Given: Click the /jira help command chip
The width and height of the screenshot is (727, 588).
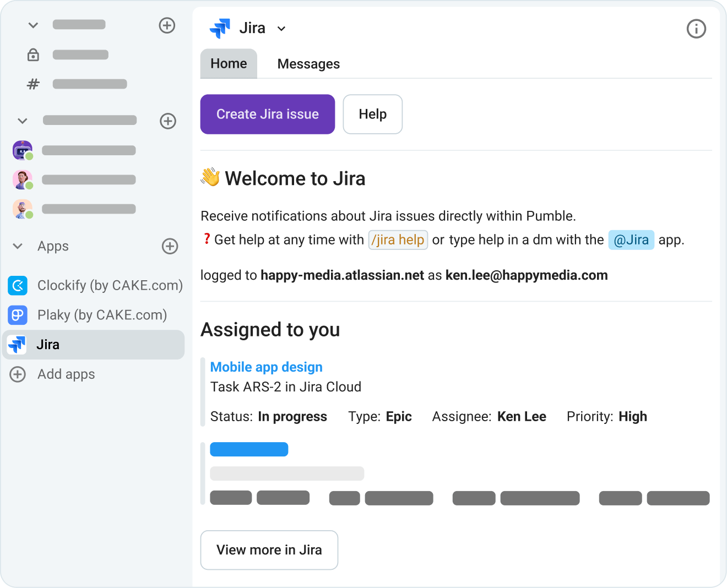Looking at the screenshot, I should [x=398, y=240].
